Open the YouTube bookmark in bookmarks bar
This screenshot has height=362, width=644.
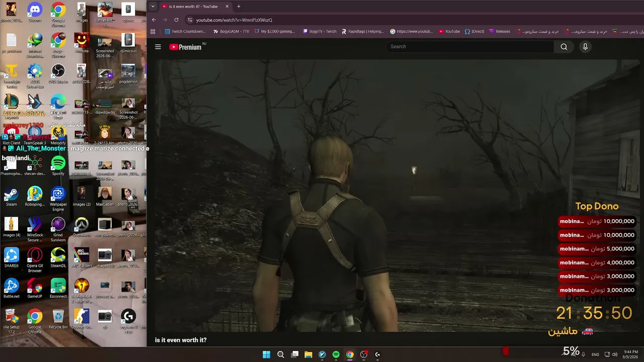tap(449, 31)
